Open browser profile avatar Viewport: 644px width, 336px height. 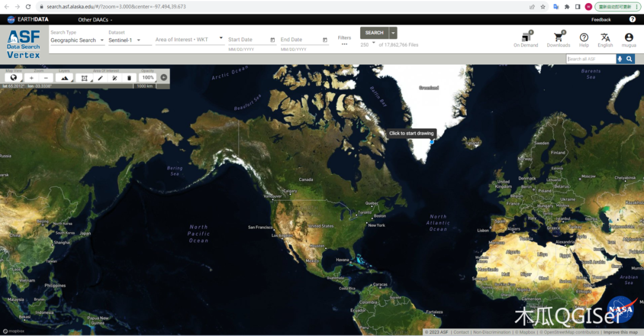[588, 7]
